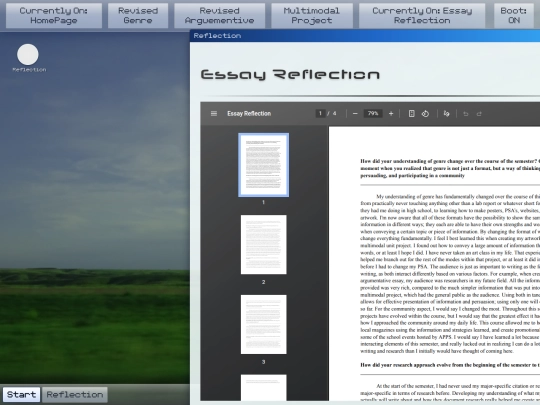Click the Essay Reflection PDF title text
Screen dimensions: 540x405
[249, 114]
